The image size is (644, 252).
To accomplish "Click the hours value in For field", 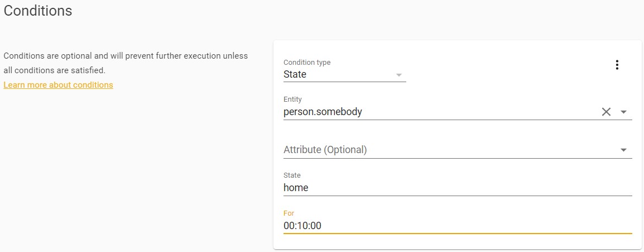I will click(x=289, y=226).
